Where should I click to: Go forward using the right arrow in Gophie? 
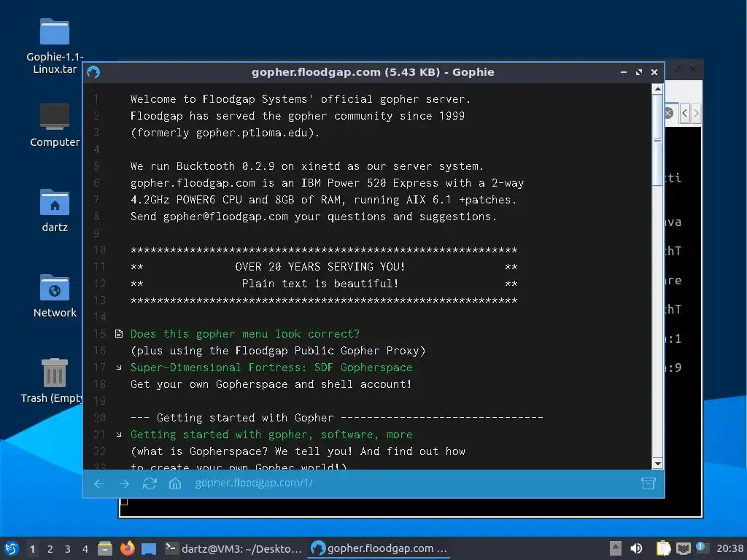pyautogui.click(x=124, y=484)
